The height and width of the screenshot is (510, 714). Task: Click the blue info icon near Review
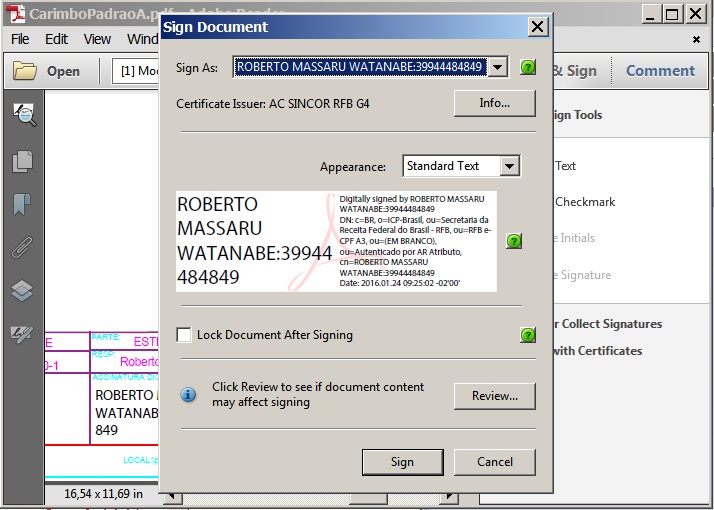pyautogui.click(x=188, y=394)
